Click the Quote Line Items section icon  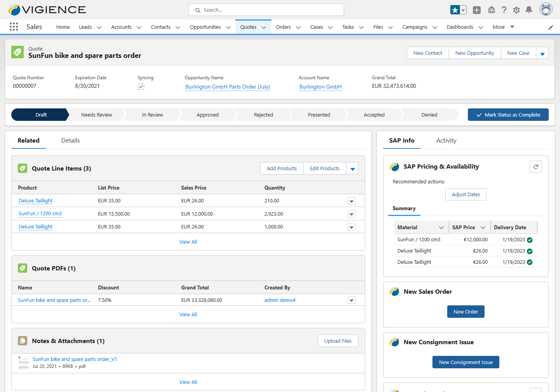tap(23, 168)
